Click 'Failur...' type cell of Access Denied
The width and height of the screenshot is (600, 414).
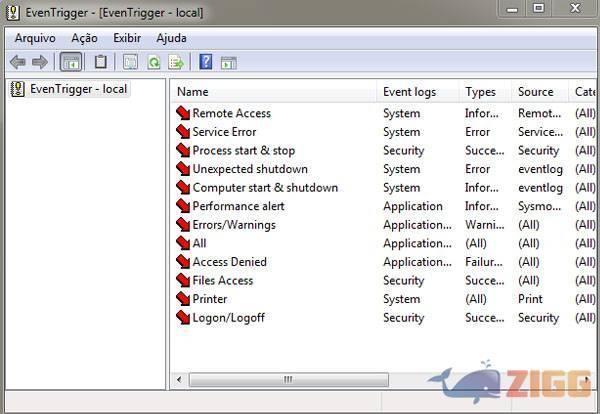484,262
